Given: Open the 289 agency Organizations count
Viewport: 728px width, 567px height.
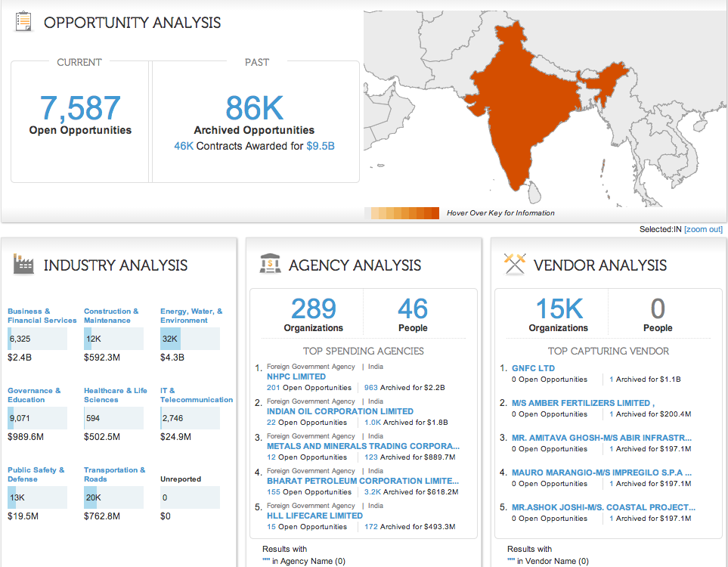Looking at the screenshot, I should click(314, 308).
